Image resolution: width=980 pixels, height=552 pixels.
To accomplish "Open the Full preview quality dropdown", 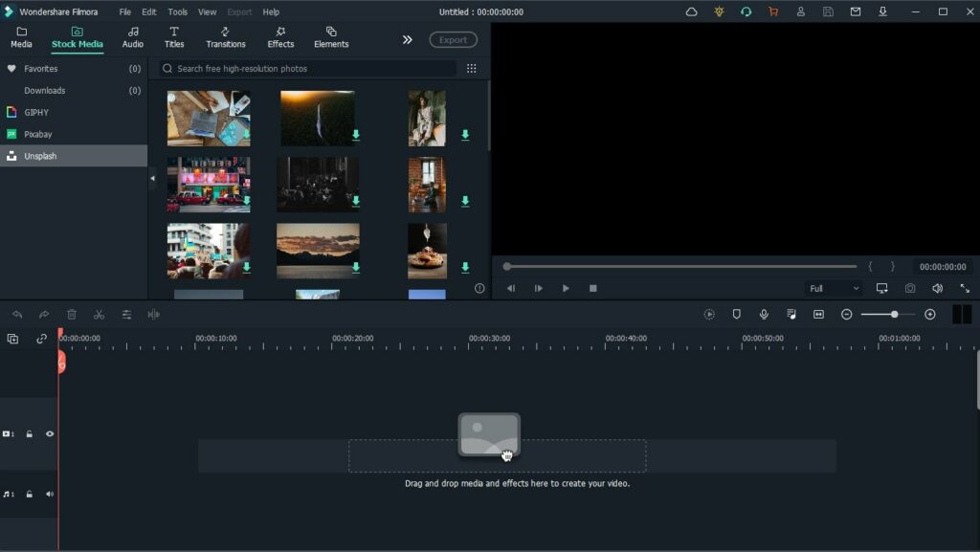I will click(x=833, y=288).
